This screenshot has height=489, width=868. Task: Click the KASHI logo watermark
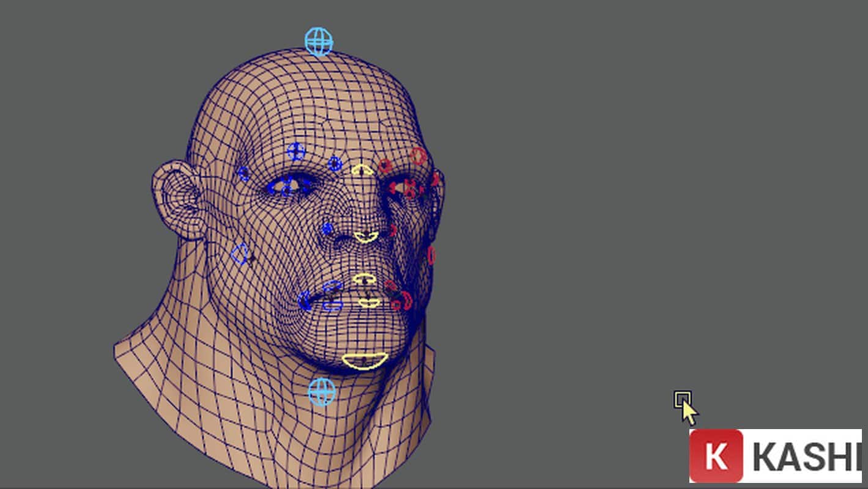777,456
